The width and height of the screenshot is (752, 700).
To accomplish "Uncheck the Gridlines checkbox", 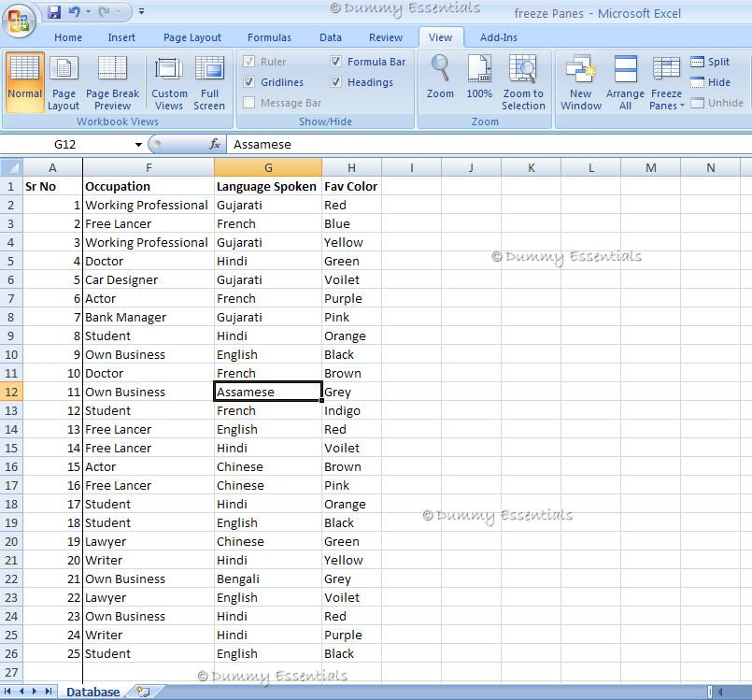I will [x=248, y=82].
